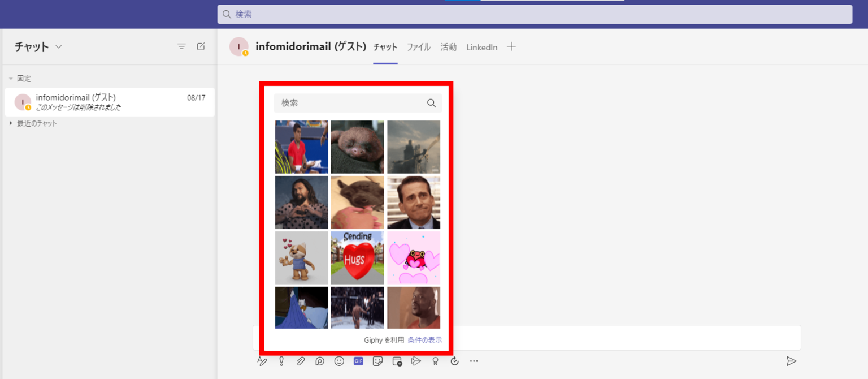Add a new tab with the plus button
Screen dimensions: 868x379
[x=511, y=47]
